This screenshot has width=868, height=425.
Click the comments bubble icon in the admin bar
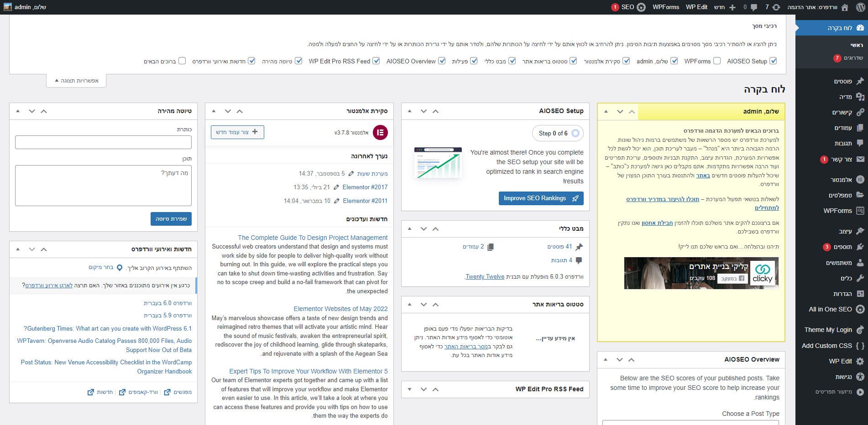754,7
